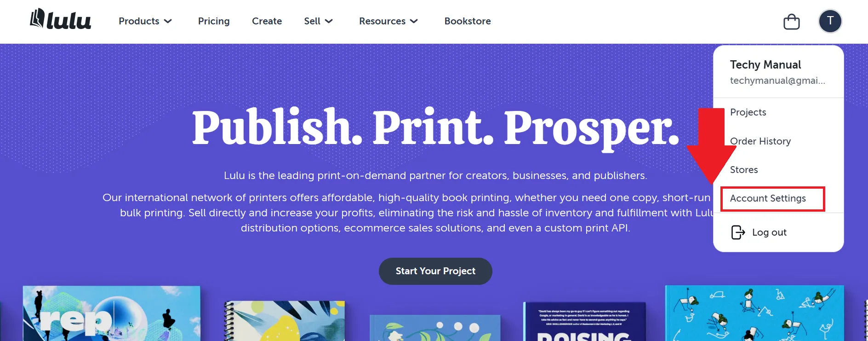The height and width of the screenshot is (341, 868).
Task: Click the Log out door icon
Action: tap(738, 232)
